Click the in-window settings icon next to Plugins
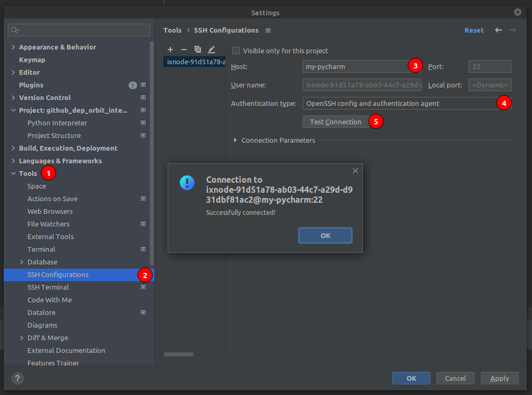This screenshot has width=532, height=395. coord(143,85)
